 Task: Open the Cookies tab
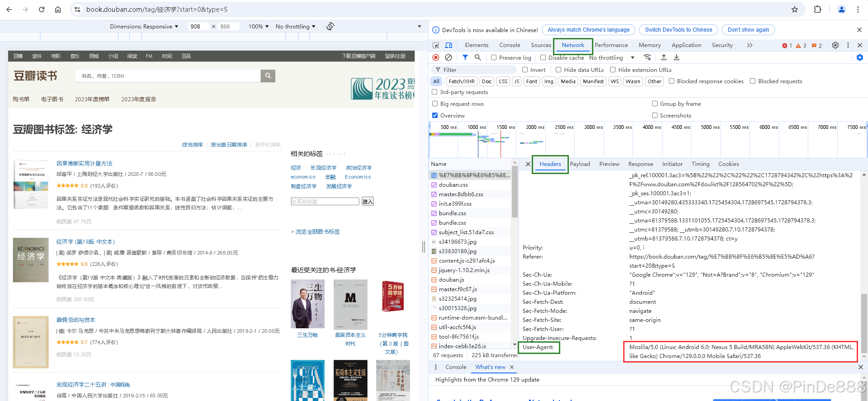point(729,164)
